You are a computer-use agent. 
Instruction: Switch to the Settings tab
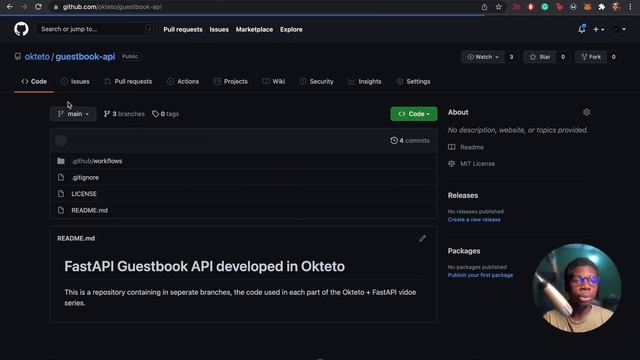[413, 82]
